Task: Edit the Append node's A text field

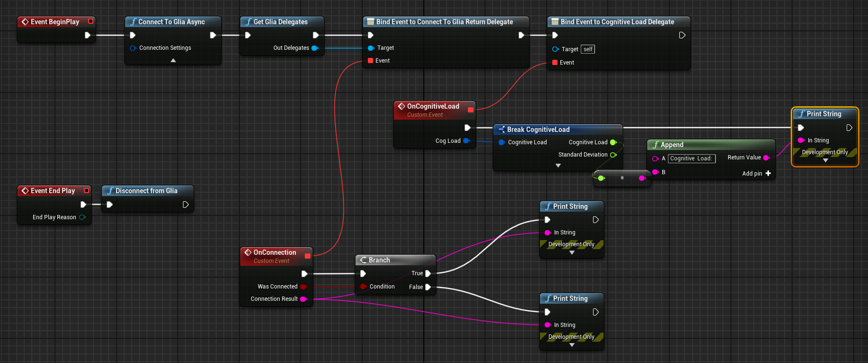Action: [691, 158]
